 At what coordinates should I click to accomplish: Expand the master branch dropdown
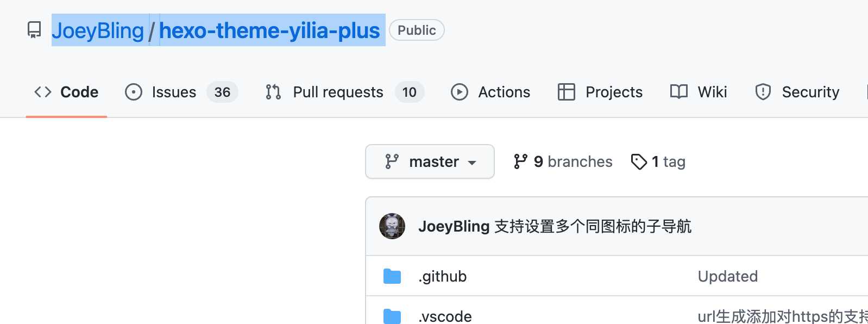(x=430, y=161)
